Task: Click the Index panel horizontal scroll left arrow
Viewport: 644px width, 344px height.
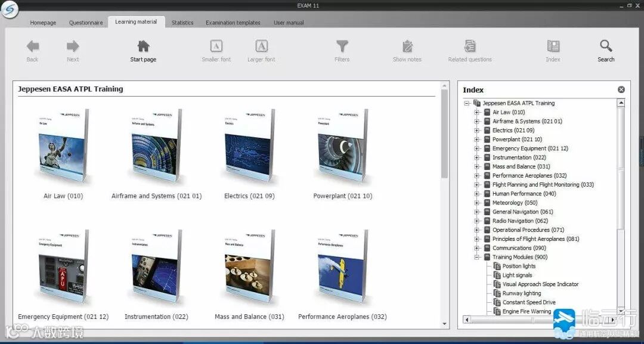Action: 466,320
